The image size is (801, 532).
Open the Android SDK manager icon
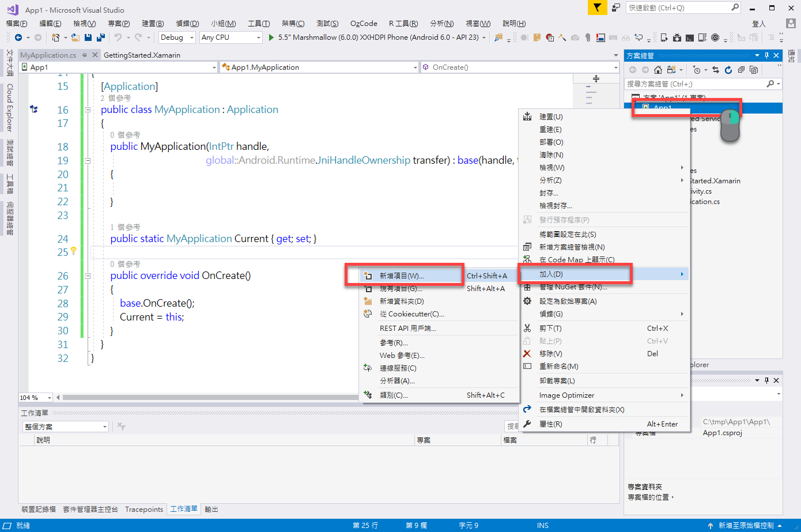pos(677,37)
